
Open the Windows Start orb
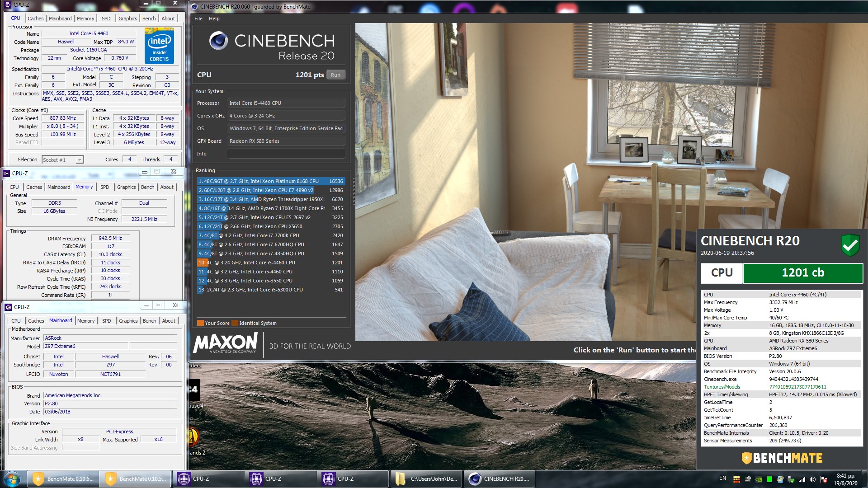[x=12, y=479]
